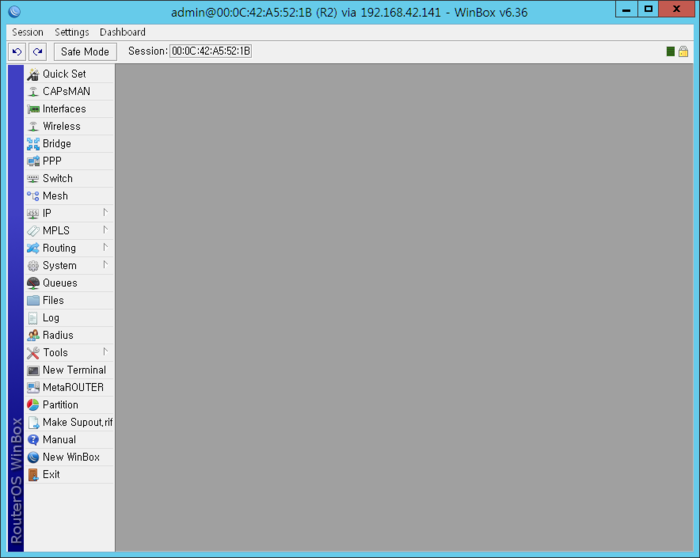
Task: Expand the System submenu
Action: point(105,265)
